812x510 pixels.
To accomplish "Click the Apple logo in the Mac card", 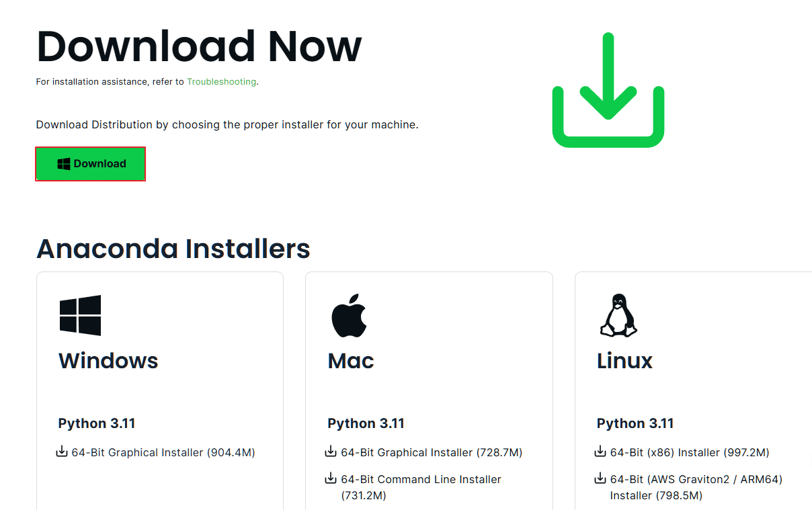I will [x=350, y=315].
